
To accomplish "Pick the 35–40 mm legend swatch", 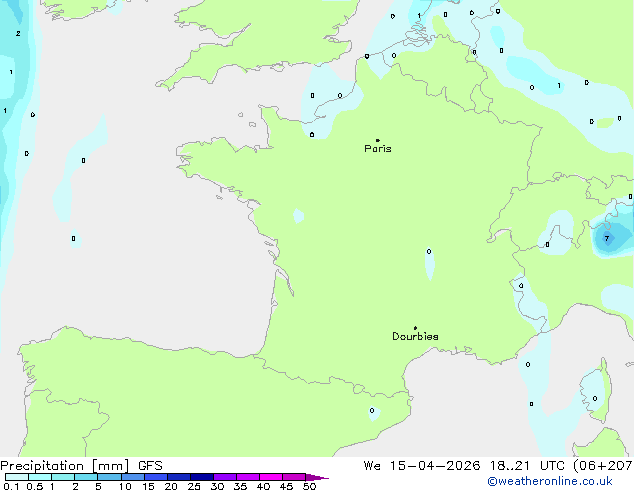I will (248, 477).
